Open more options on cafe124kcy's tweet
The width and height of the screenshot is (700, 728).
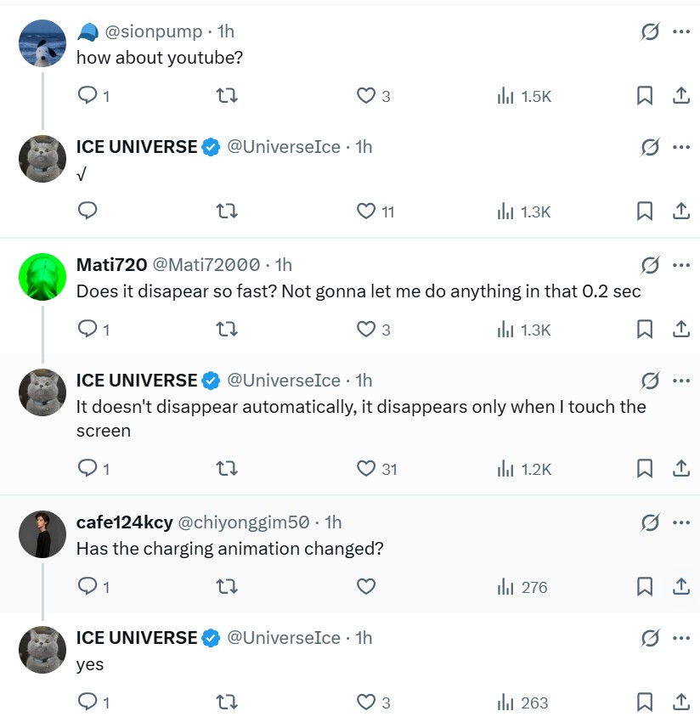680,522
